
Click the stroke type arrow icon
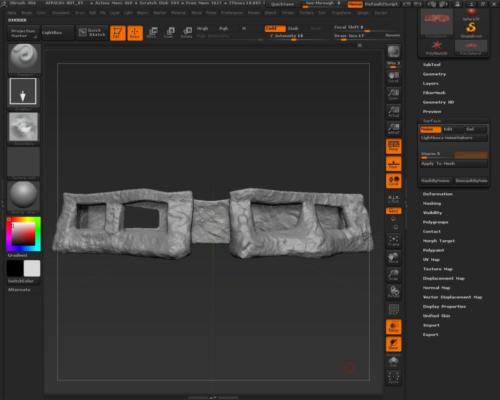[23, 91]
